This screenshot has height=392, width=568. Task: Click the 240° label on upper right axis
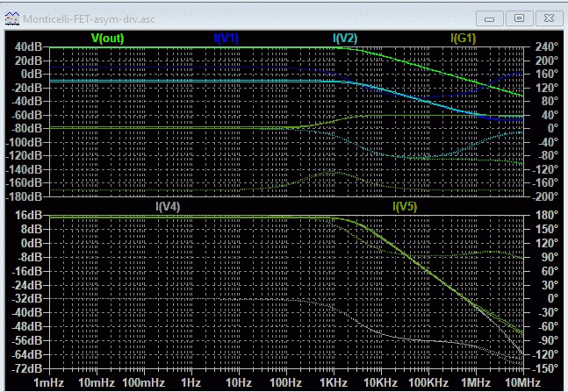tap(547, 47)
